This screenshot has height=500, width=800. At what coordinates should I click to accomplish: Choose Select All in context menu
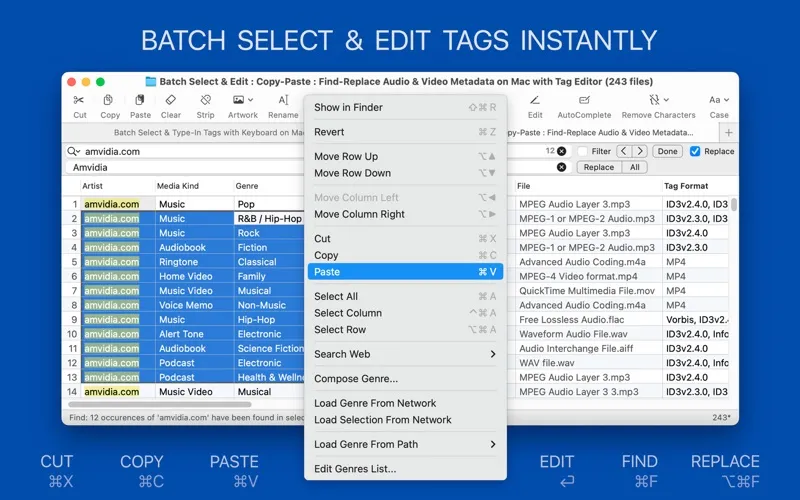[x=405, y=296]
